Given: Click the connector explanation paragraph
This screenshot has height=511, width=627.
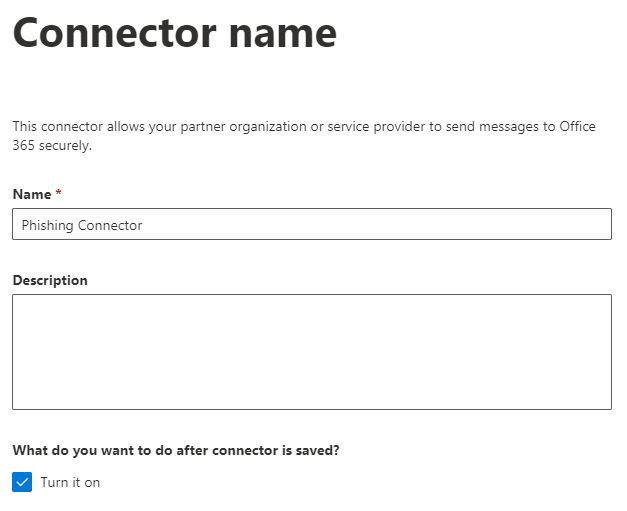Looking at the screenshot, I should [x=304, y=136].
